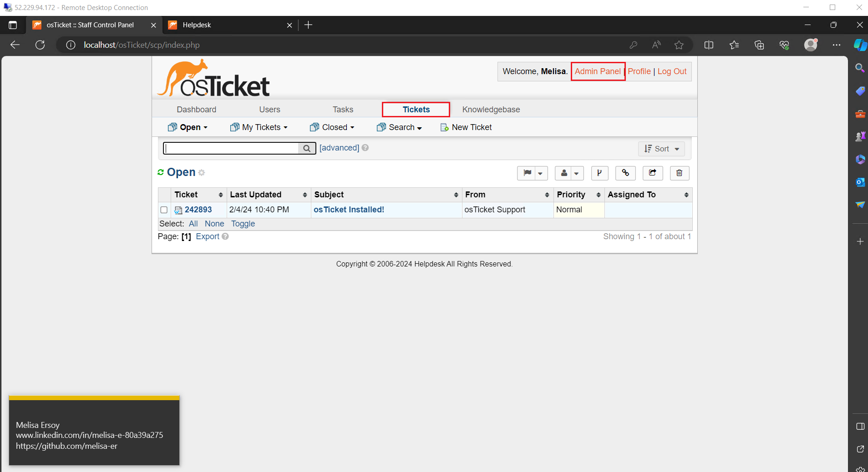Switch to the Tasks tab

point(343,110)
